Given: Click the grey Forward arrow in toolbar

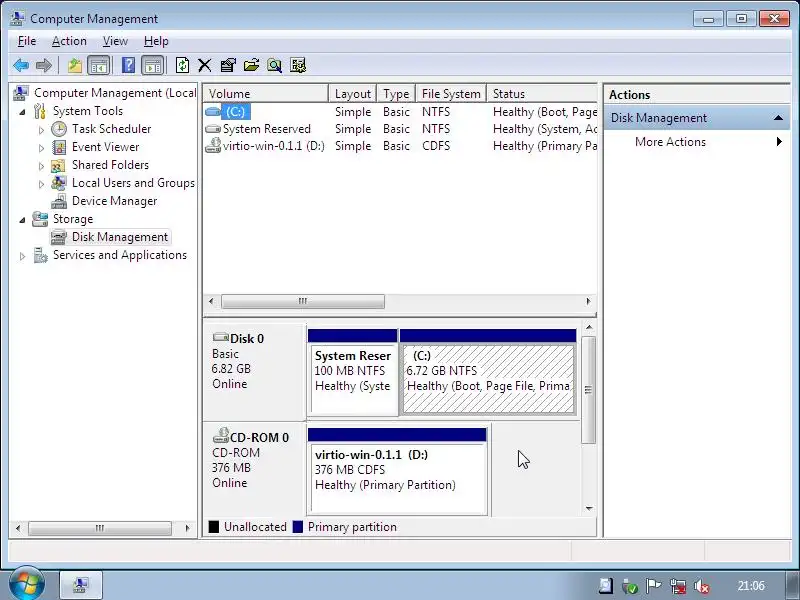Looking at the screenshot, I should (43, 65).
